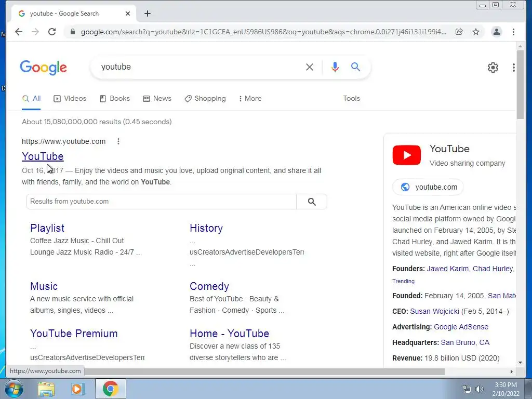Open the YouTube main result link

click(x=43, y=156)
